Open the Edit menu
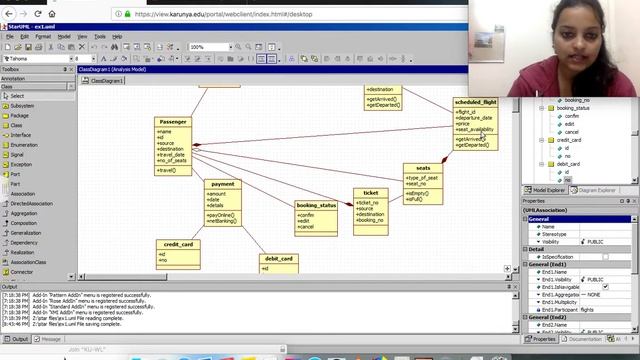 [x=24, y=36]
